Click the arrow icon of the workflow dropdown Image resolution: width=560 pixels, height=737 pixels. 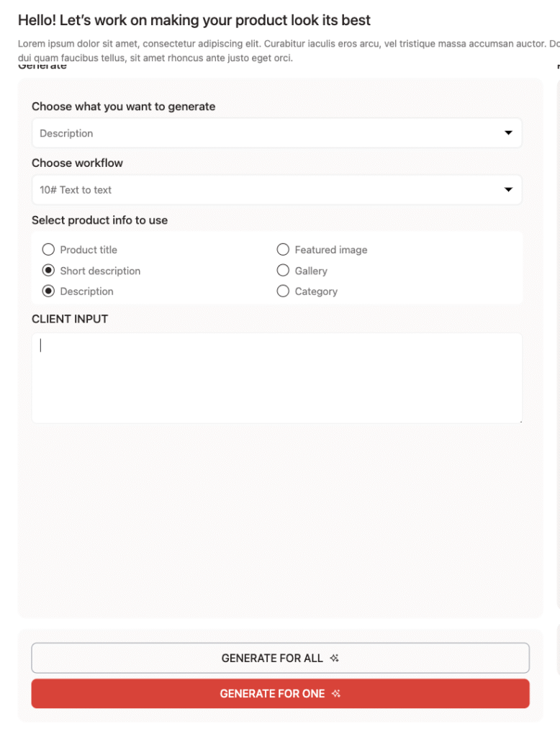[x=508, y=190]
